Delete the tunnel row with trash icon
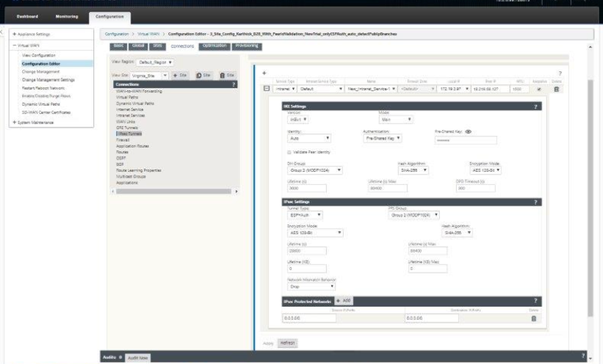This screenshot has width=603, height=364. (x=556, y=90)
